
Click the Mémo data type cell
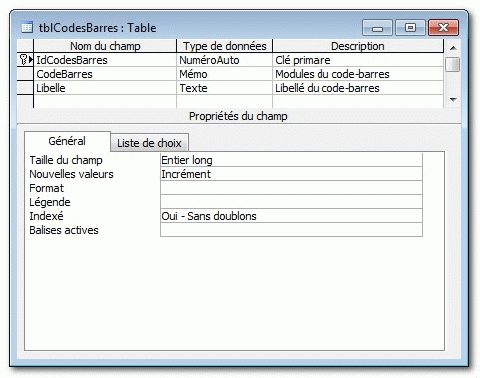click(x=224, y=74)
